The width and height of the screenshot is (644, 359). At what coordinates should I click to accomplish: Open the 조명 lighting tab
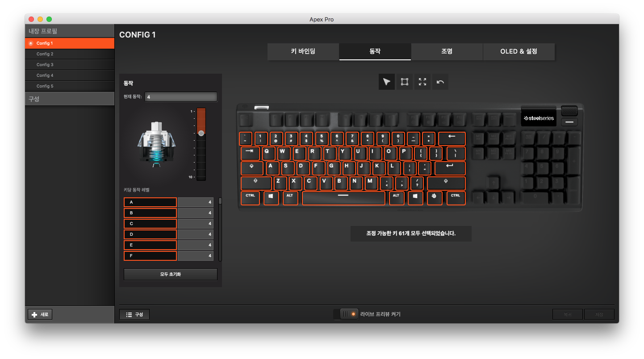pos(447,51)
